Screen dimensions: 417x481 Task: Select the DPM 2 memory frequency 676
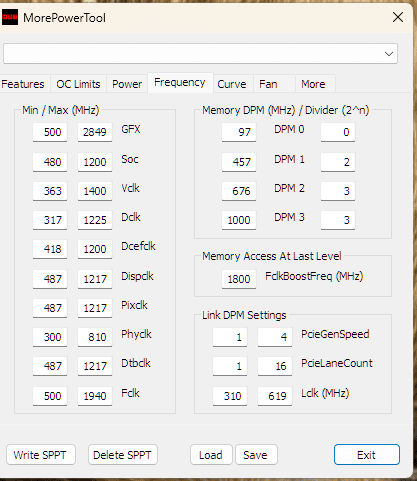coord(239,191)
